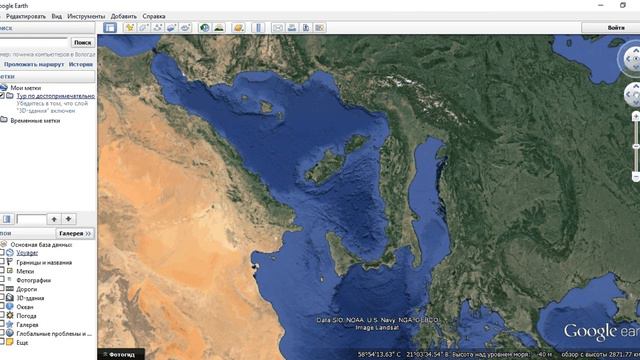The height and width of the screenshot is (360, 640).
Task: Open the Добавить menu
Action: [124, 16]
